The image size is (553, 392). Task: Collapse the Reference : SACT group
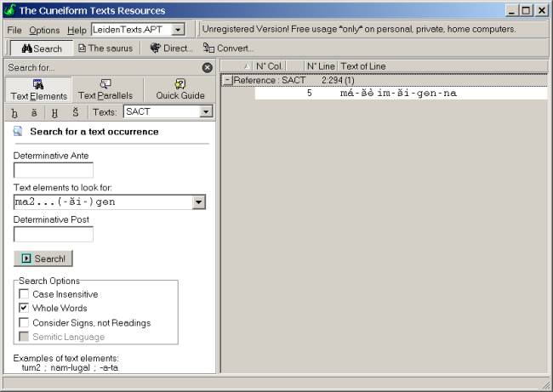(x=227, y=80)
